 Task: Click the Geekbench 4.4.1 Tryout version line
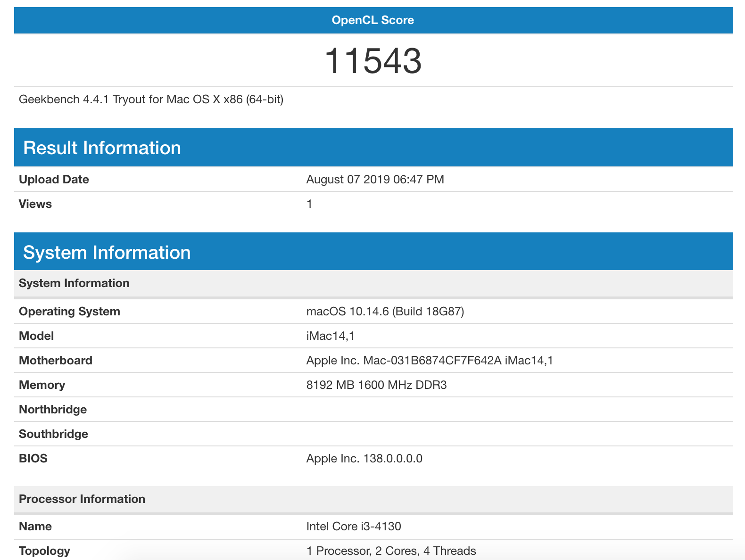(151, 99)
